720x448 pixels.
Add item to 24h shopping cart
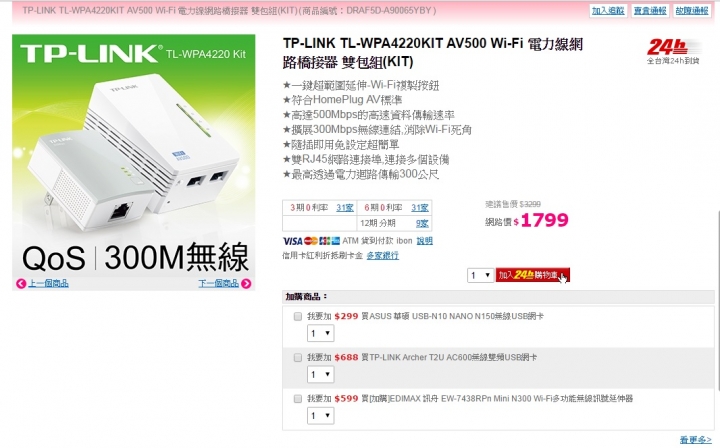pos(533,275)
